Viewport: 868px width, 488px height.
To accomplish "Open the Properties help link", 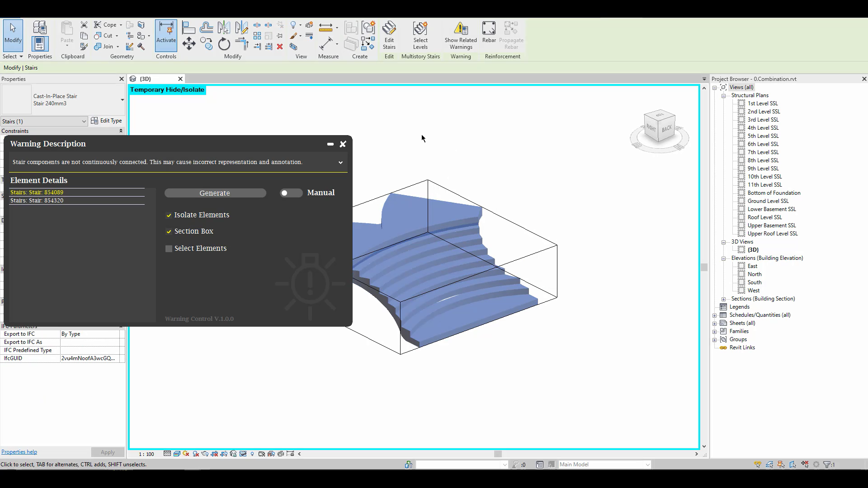I will click(19, 452).
